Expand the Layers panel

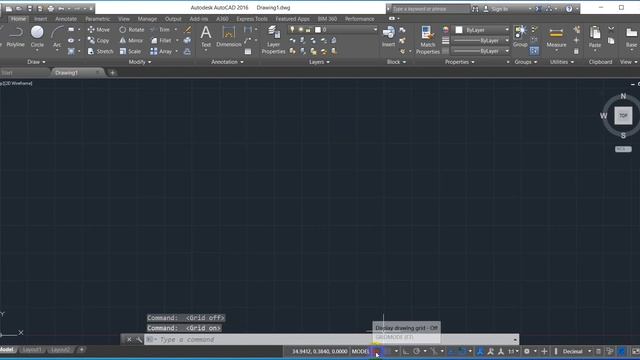319,62
